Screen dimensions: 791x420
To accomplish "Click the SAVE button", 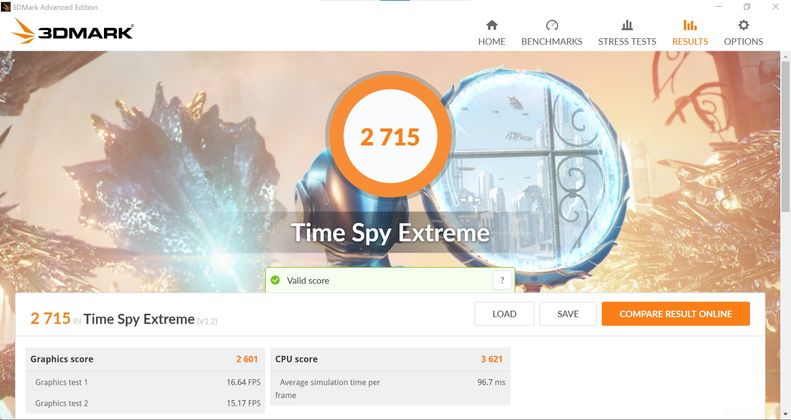I will (x=568, y=314).
